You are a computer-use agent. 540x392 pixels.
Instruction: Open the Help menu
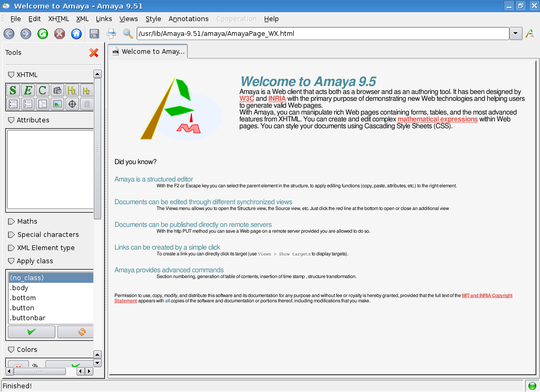(272, 19)
